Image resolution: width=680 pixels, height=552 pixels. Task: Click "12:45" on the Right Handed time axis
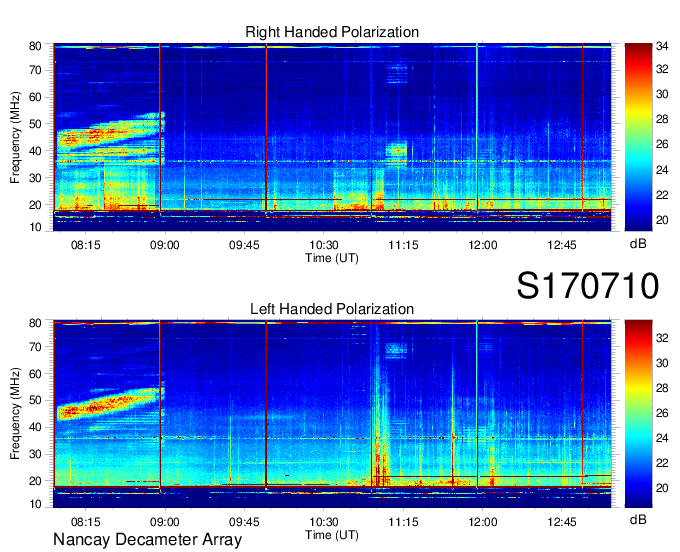click(562, 245)
